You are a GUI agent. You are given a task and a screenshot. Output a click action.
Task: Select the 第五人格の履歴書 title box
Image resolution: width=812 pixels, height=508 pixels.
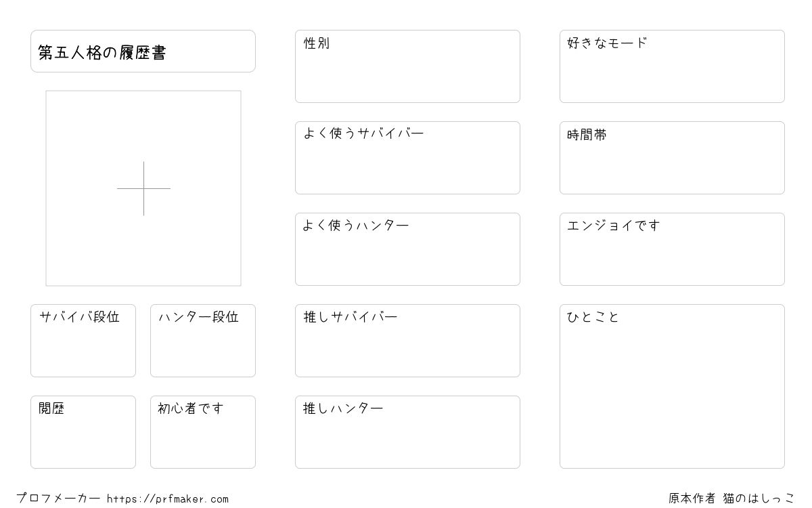143,51
